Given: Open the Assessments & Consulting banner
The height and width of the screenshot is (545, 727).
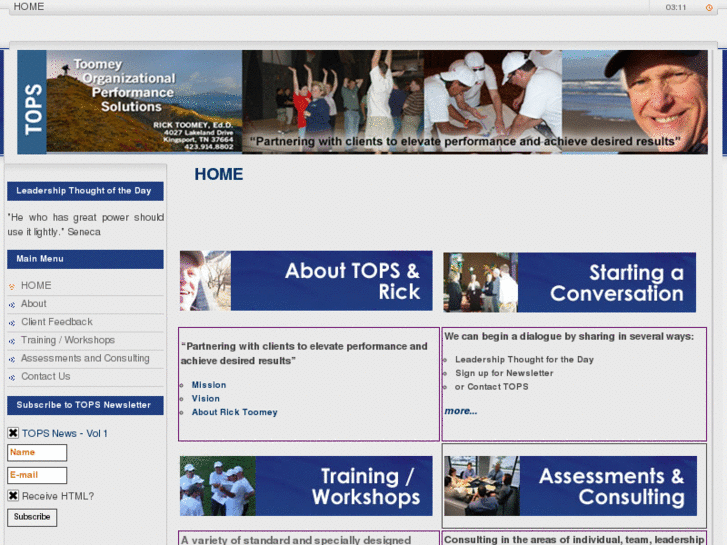Looking at the screenshot, I should [x=570, y=486].
